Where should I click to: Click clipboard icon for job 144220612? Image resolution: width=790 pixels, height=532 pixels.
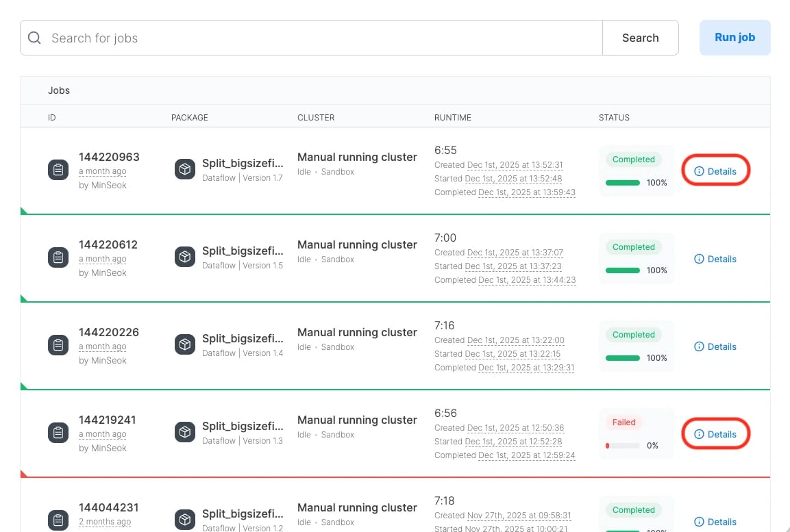[x=58, y=257]
